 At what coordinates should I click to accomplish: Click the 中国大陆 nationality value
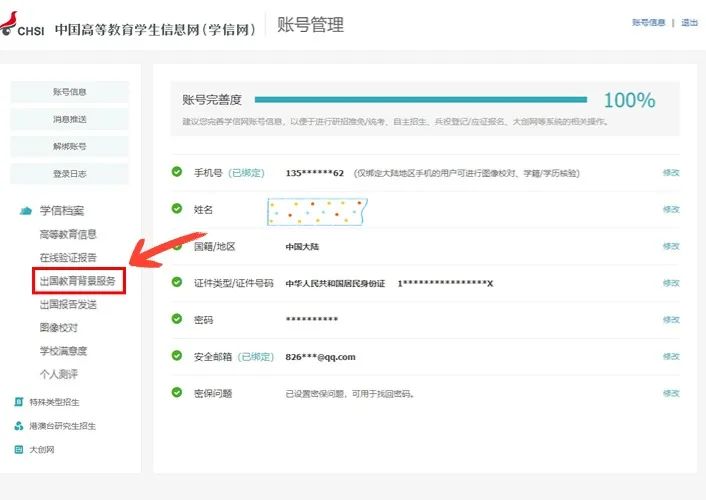pyautogui.click(x=302, y=247)
